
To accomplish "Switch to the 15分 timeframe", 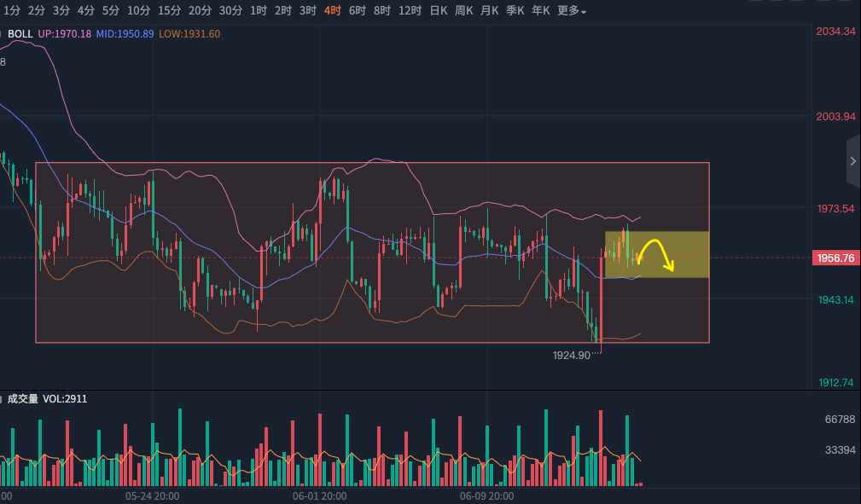I will click(169, 11).
